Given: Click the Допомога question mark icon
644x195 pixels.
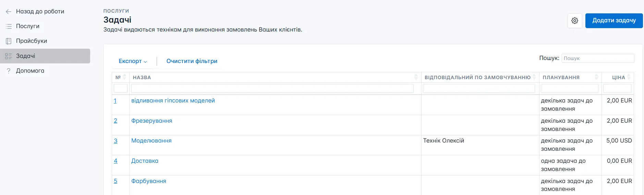Looking at the screenshot, I should pos(9,71).
